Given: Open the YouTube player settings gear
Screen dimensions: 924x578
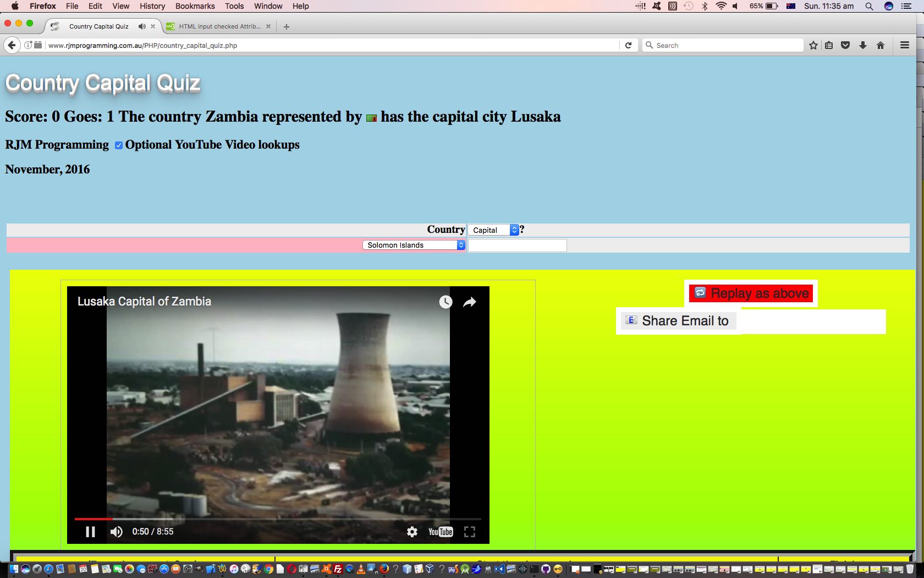Looking at the screenshot, I should pyautogui.click(x=412, y=532).
